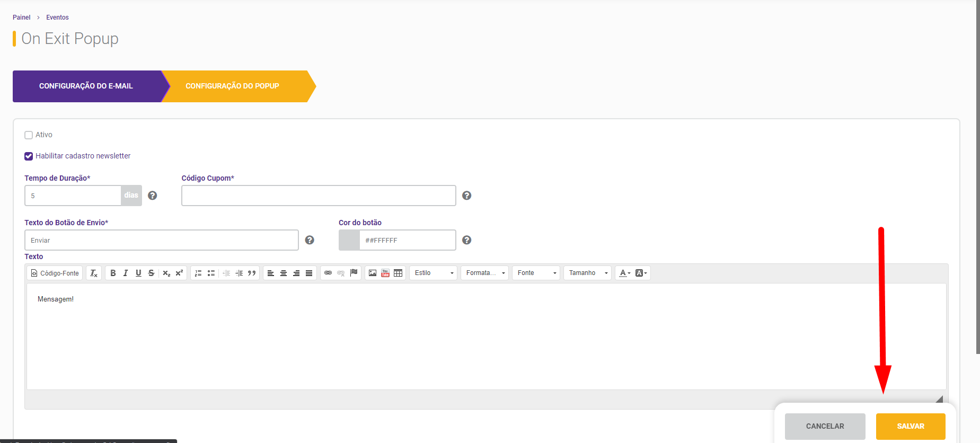This screenshot has height=443, width=980.
Task: Click the Código-Fonte source button
Action: 55,273
